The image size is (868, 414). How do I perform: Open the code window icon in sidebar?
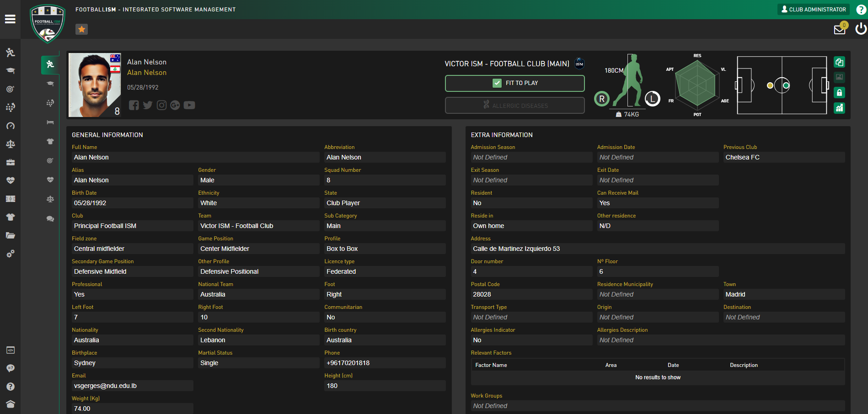pos(10,350)
